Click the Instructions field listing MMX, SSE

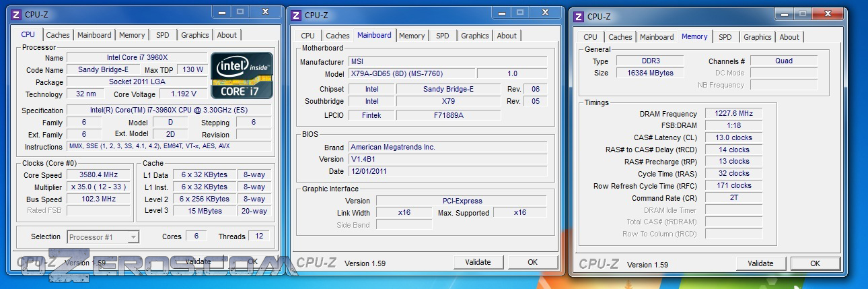click(170, 146)
